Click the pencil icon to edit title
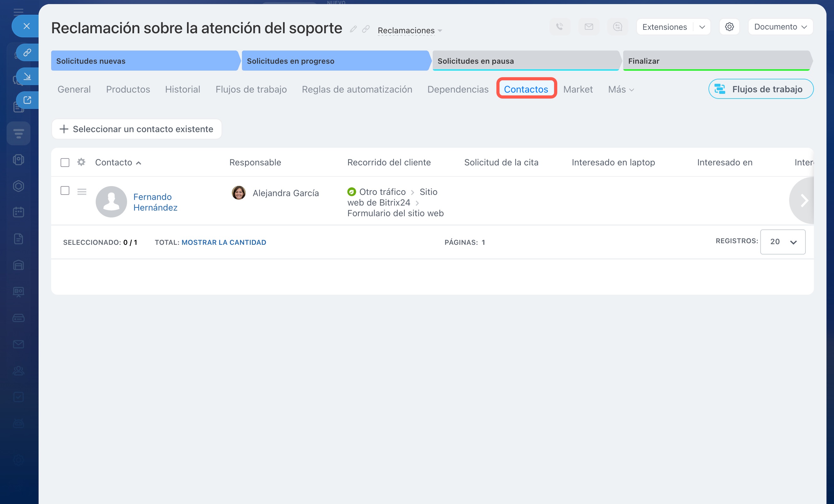Viewport: 834px width, 504px height. pyautogui.click(x=353, y=29)
